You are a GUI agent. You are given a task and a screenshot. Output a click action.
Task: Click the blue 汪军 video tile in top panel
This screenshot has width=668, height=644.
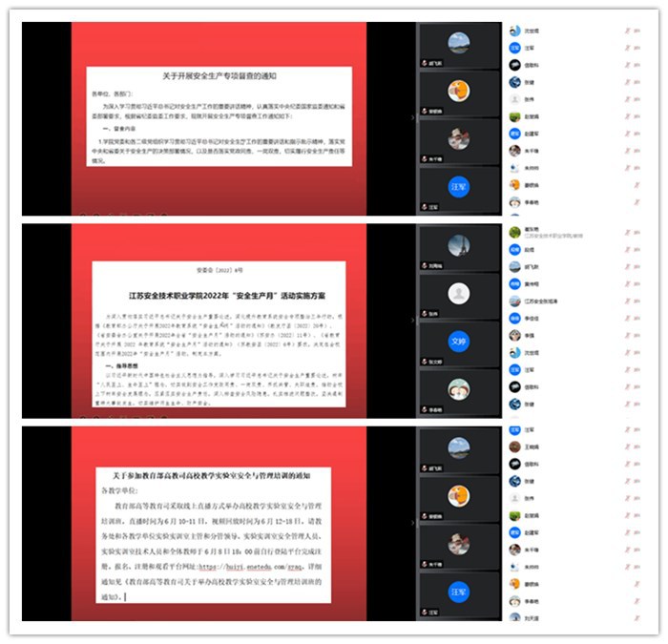(x=459, y=187)
